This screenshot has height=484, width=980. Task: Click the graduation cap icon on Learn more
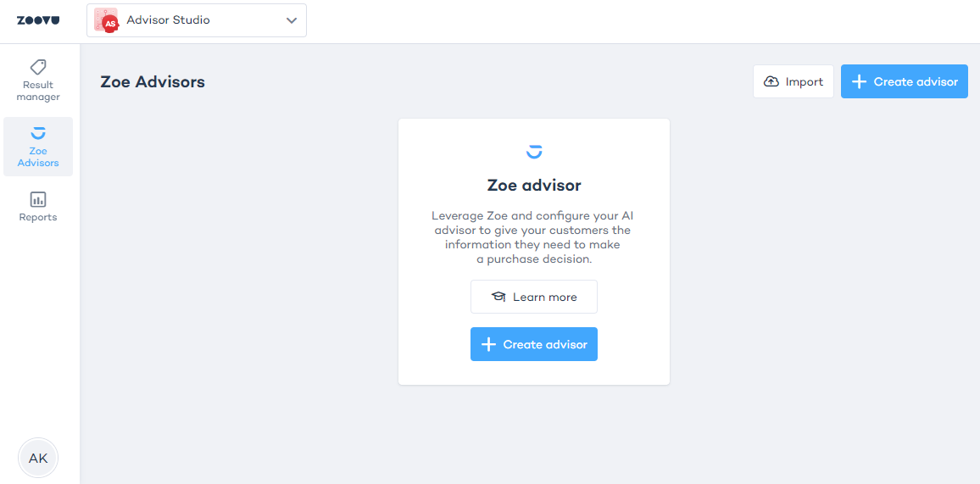pyautogui.click(x=498, y=297)
